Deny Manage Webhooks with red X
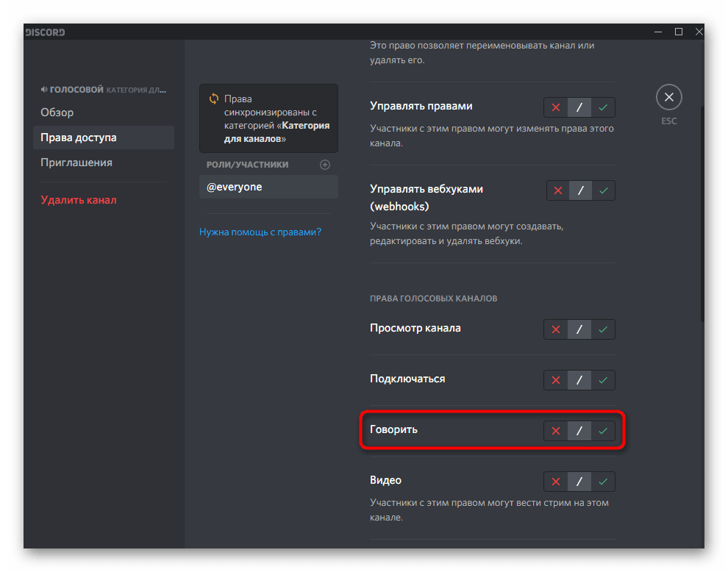This screenshot has width=728, height=572. coord(558,190)
